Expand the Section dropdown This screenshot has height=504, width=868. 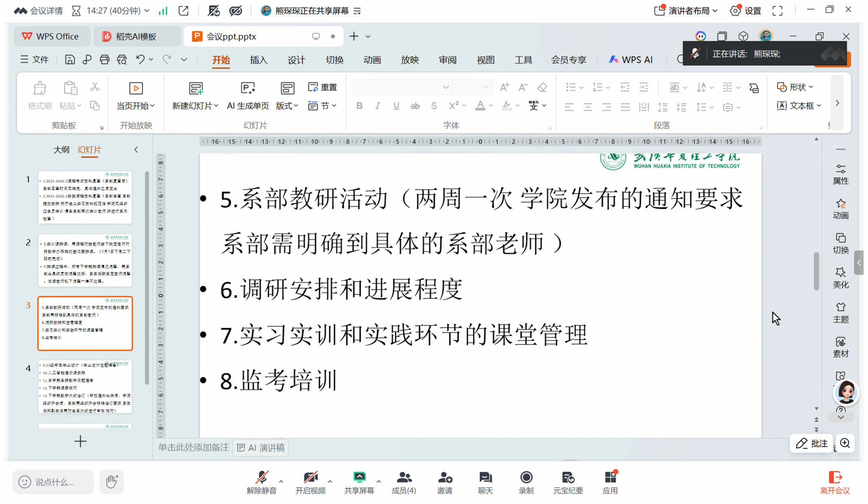coord(323,106)
